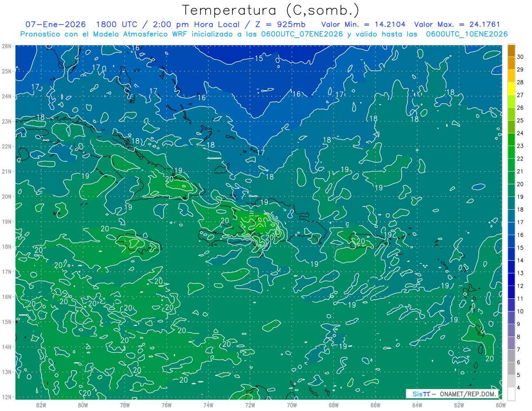Click the 24N latitude axis label
The width and height of the screenshot is (532, 411).
(x=6, y=96)
